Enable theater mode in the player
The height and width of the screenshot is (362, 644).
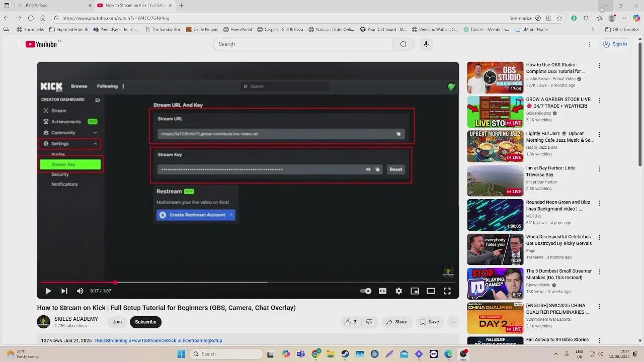tap(431, 291)
